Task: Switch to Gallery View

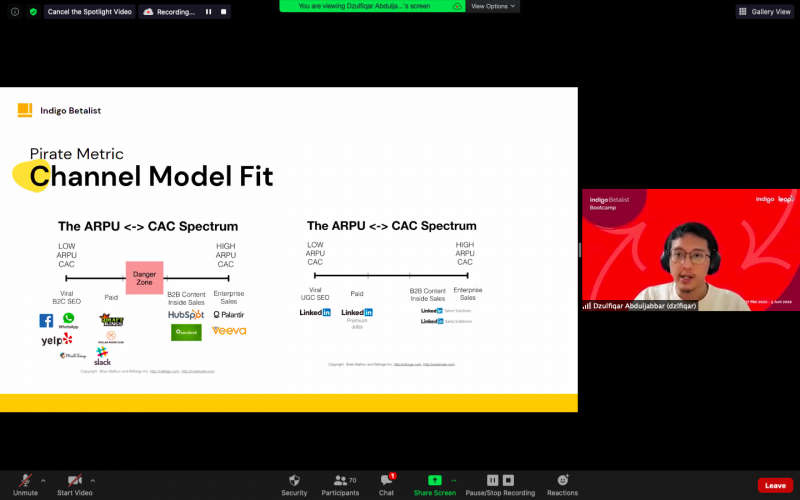Action: pyautogui.click(x=764, y=12)
